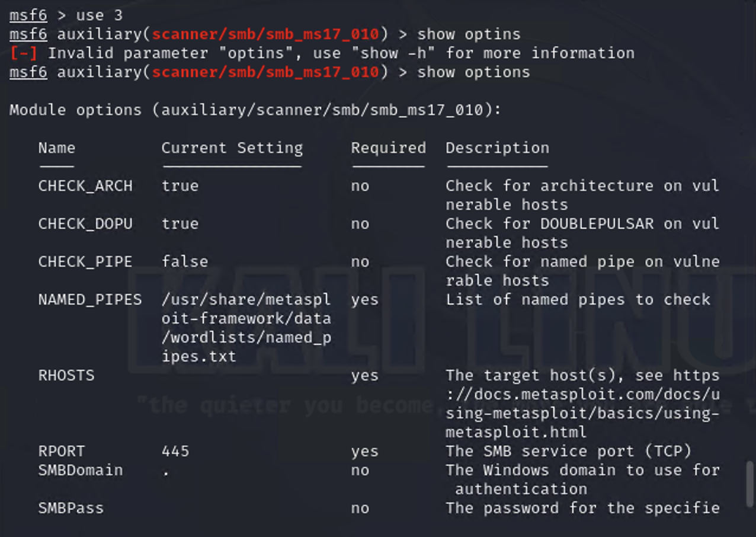Image resolution: width=756 pixels, height=537 pixels.
Task: Click the Required column header
Action: pyautogui.click(x=389, y=148)
